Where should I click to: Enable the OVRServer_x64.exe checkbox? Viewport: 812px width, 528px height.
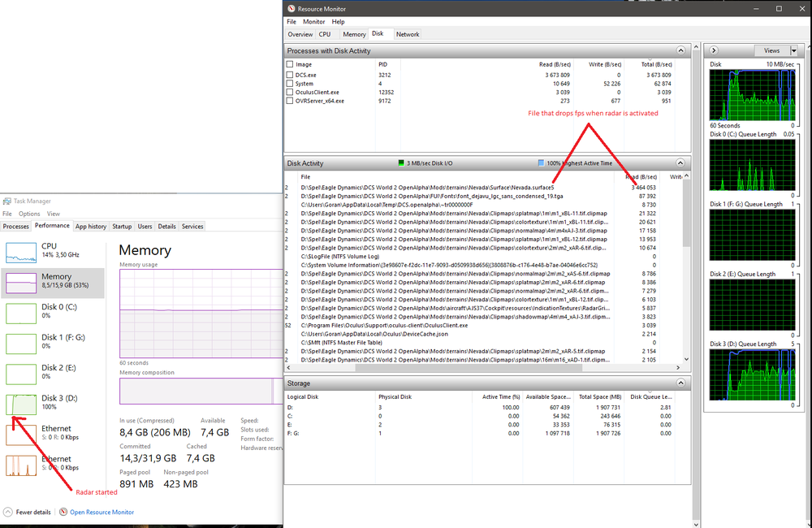click(290, 101)
